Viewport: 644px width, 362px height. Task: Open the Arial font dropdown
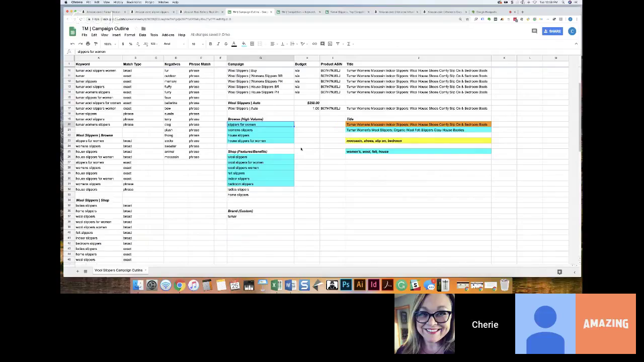click(174, 44)
